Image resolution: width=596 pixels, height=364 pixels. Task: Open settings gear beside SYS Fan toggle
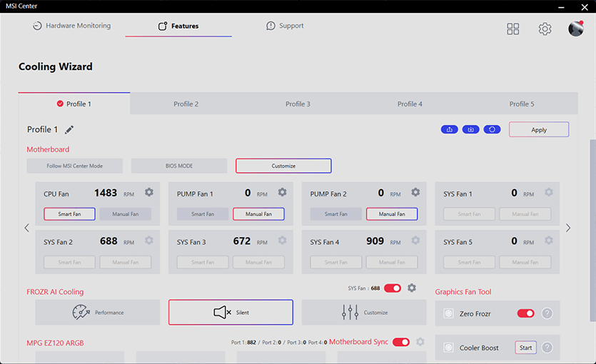coord(412,288)
